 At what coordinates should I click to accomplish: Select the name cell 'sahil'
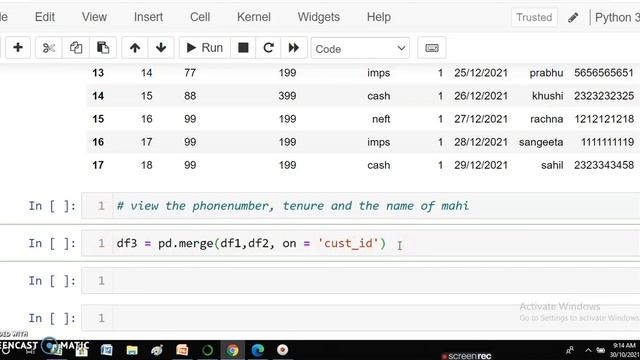coord(552,165)
